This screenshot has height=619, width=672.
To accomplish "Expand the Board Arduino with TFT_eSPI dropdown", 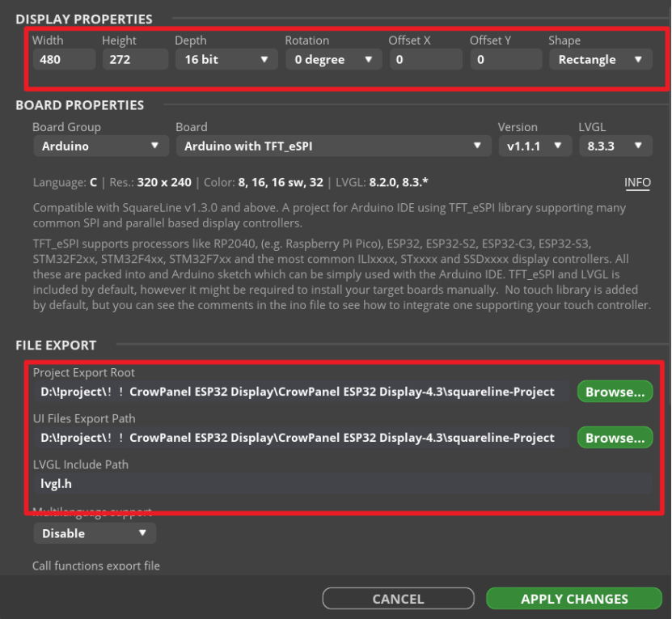I will [x=333, y=146].
